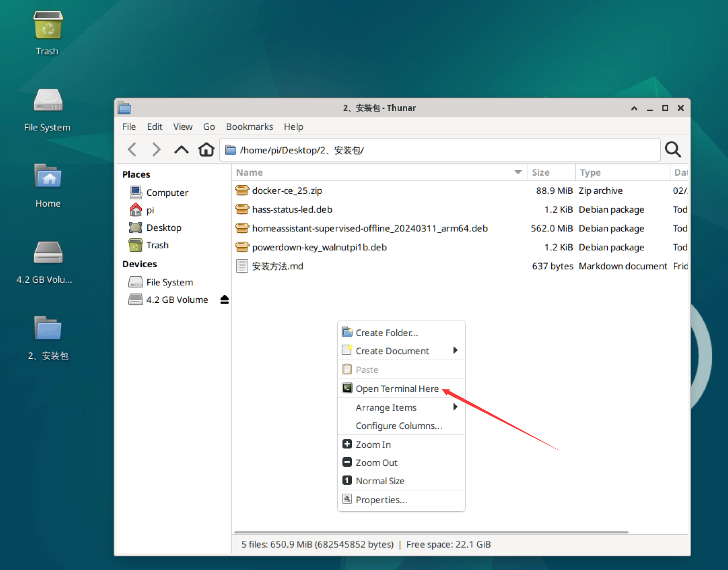Select the 安装方法.md file name
The width and height of the screenshot is (728, 570).
point(277,266)
